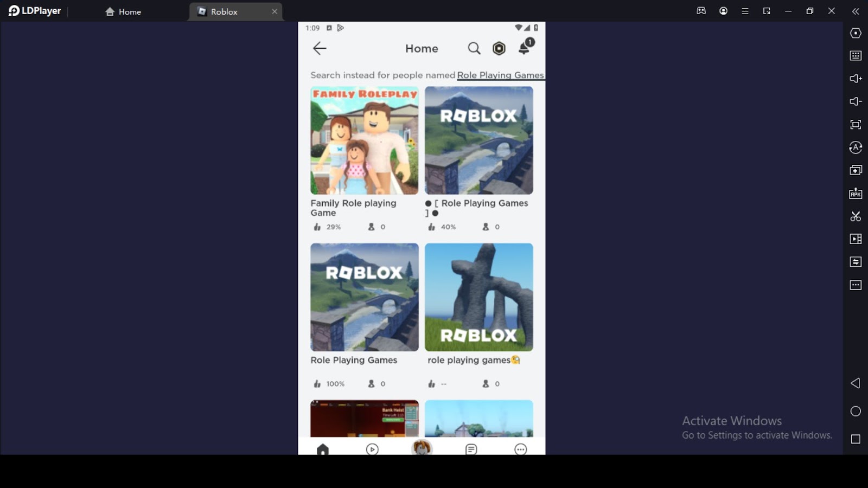Open LDPlayer more tools ellipsis icon
868x488 pixels.
click(856, 285)
